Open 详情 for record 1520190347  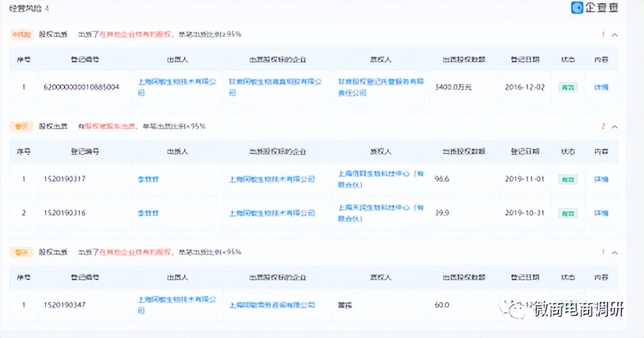click(601, 305)
